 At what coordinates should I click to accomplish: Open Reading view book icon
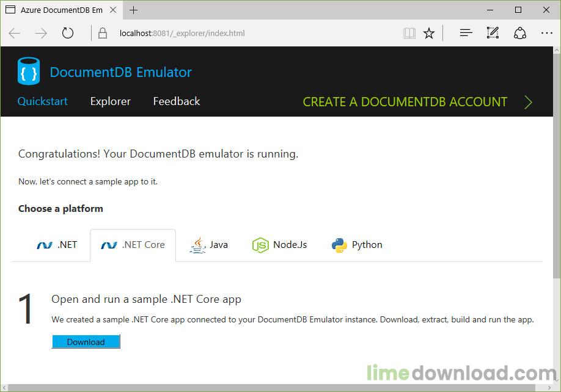409,34
